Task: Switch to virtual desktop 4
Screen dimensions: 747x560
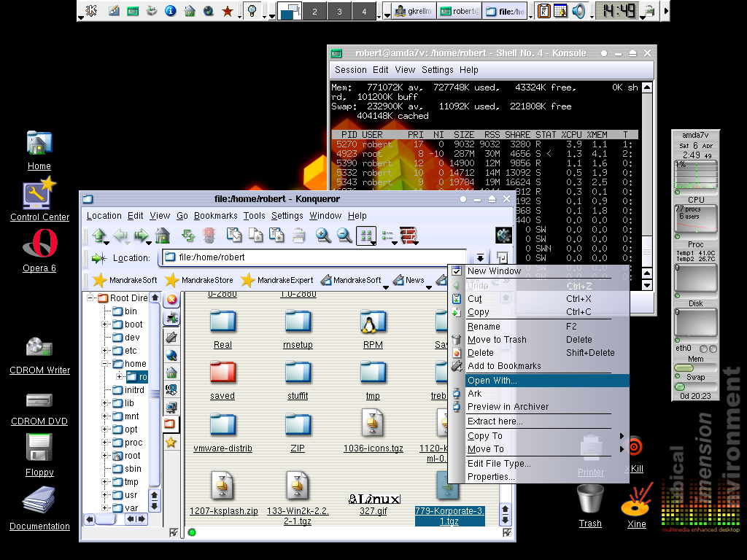Action: pos(364,12)
